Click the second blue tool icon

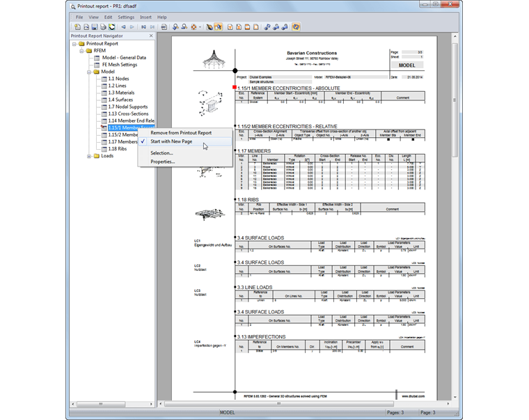tap(276, 27)
